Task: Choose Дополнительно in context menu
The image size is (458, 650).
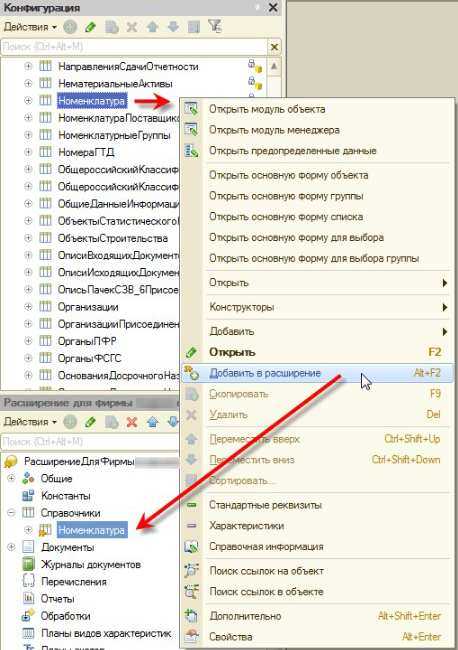Action: point(317,616)
